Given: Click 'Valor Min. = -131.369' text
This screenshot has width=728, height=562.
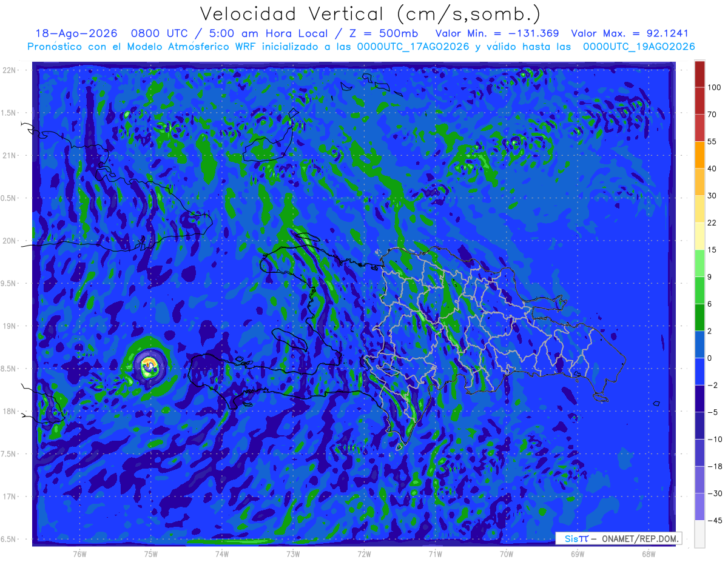Looking at the screenshot, I should coord(497,33).
